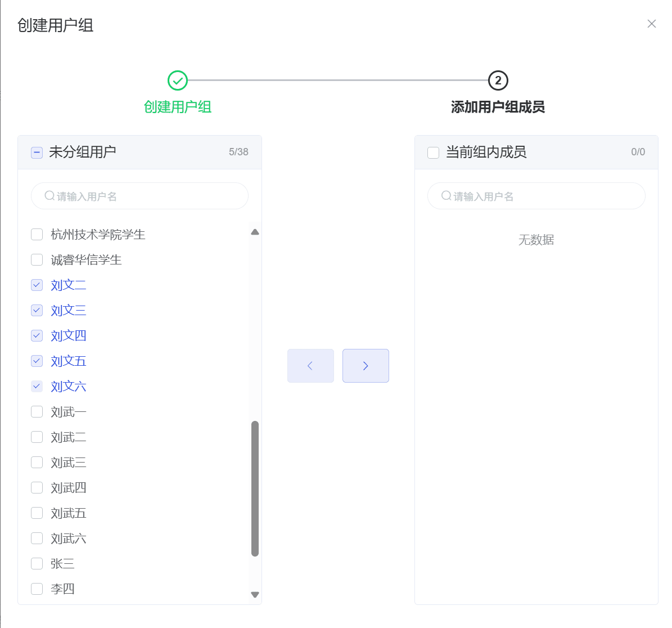Click the move-right arrow transfer button
This screenshot has height=628, width=672.
(366, 366)
